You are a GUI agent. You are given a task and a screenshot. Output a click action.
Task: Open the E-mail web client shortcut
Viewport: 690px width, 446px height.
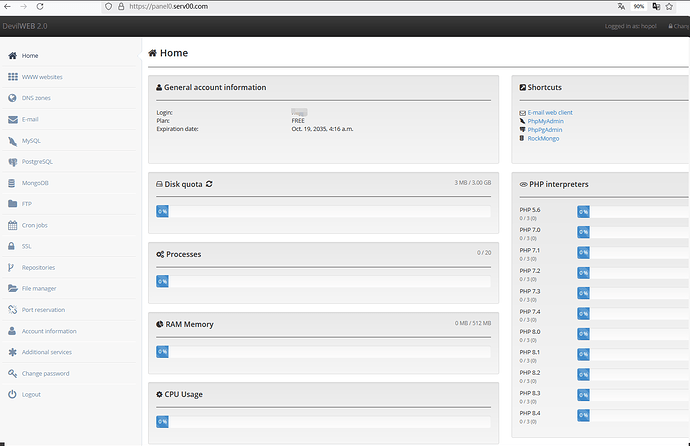pos(550,113)
